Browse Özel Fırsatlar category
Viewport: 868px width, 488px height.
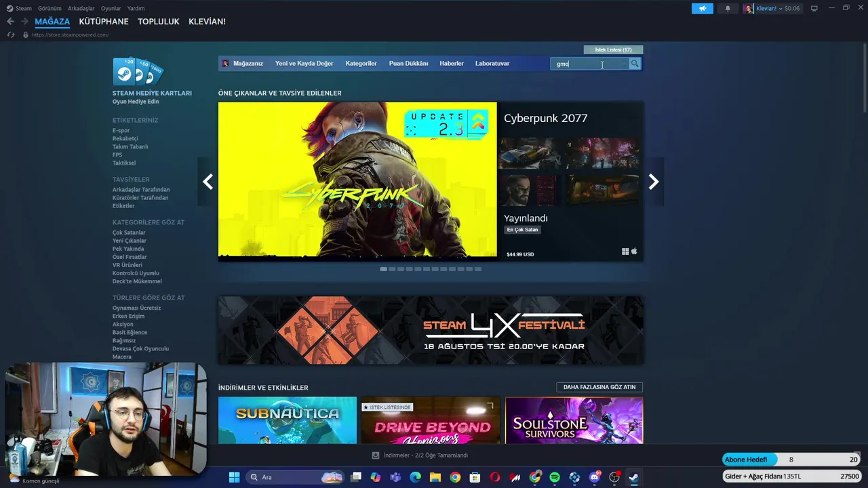130,257
